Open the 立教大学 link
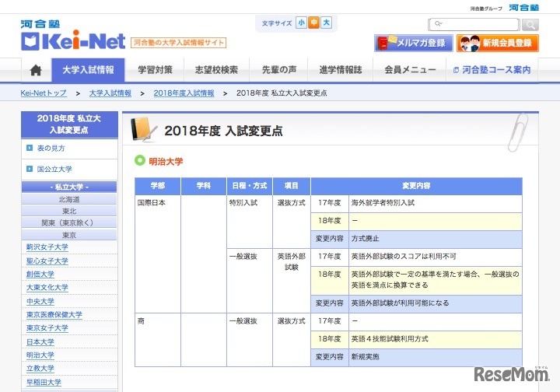The width and height of the screenshot is (560, 392). (40, 368)
